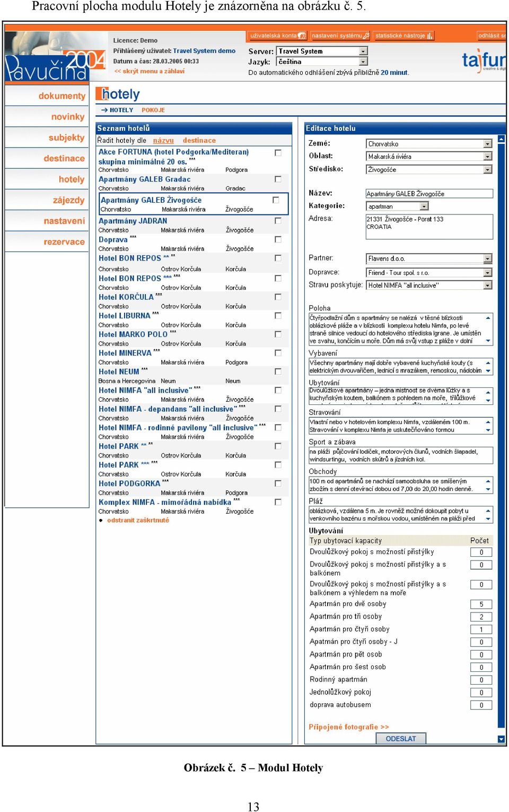
Task: Click scroll down arrow of editor scrollbar
Action: coord(501,738)
